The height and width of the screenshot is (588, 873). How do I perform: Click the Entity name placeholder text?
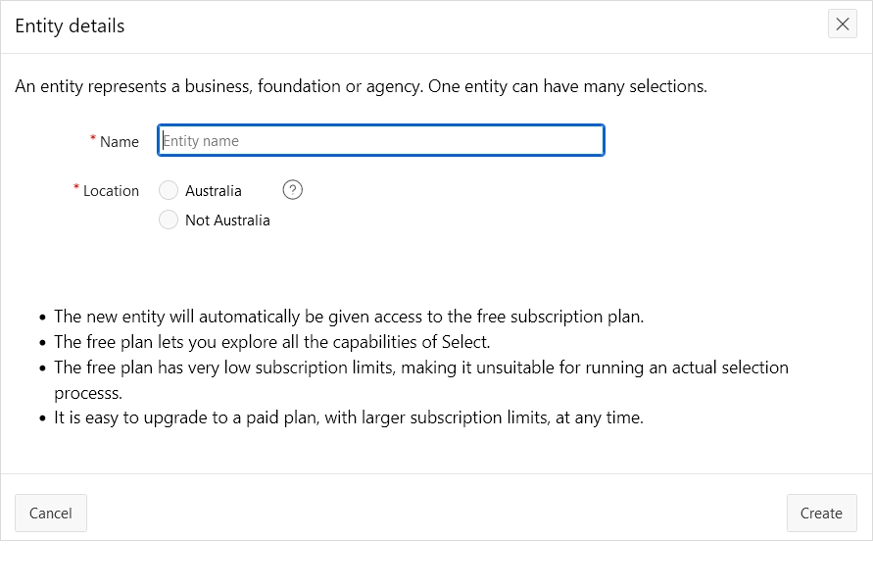pyautogui.click(x=201, y=141)
